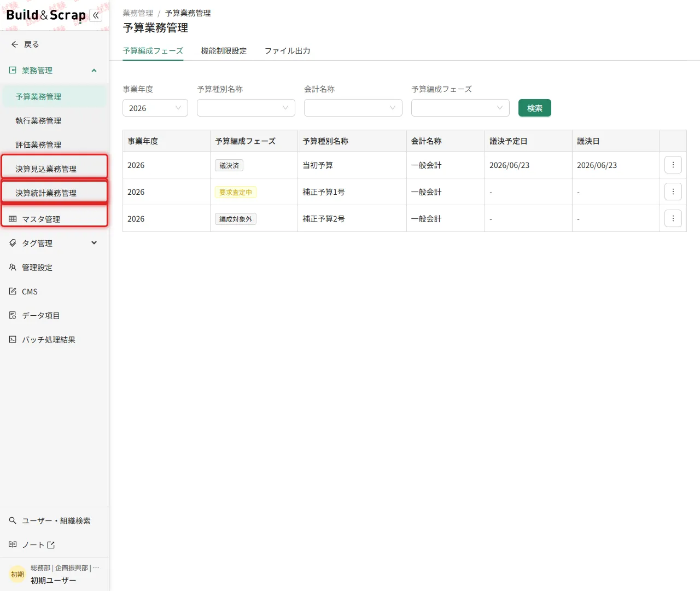
Task: Click the 予算編成フェーズ column header
Action: [254, 141]
